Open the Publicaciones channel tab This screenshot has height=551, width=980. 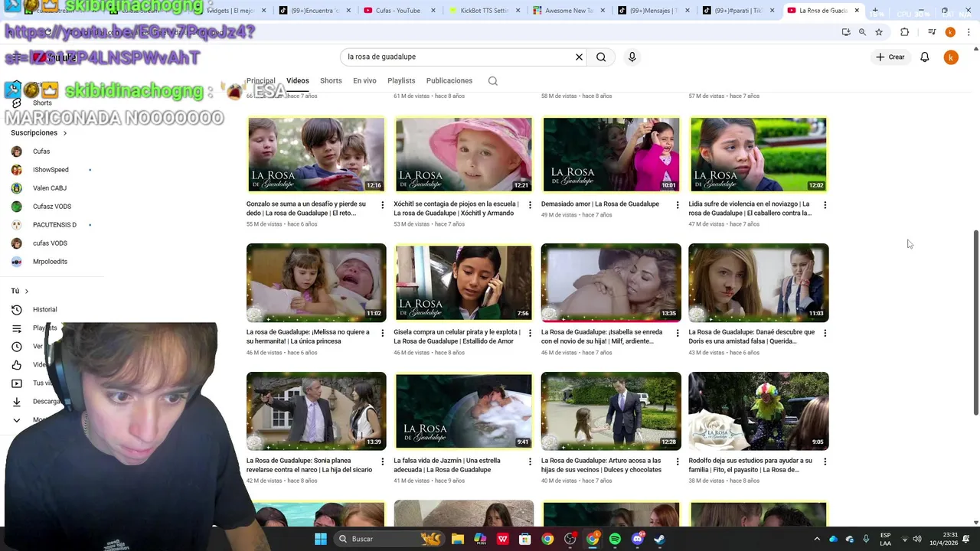pos(449,80)
